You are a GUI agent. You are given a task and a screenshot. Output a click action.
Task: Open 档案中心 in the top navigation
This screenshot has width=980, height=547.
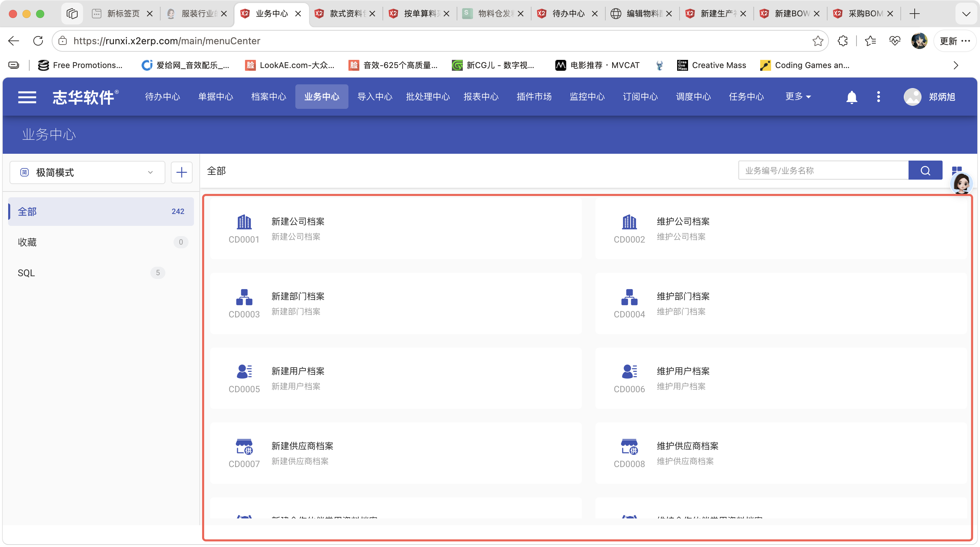pyautogui.click(x=268, y=97)
